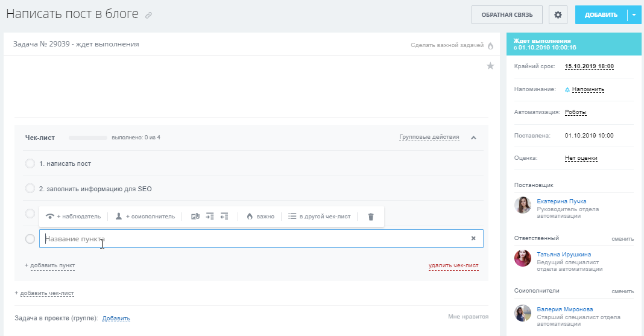
Task: Click the star favorite icon
Action: tap(490, 66)
